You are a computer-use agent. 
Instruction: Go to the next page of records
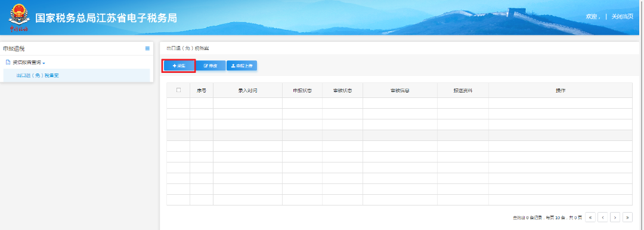pyautogui.click(x=615, y=217)
